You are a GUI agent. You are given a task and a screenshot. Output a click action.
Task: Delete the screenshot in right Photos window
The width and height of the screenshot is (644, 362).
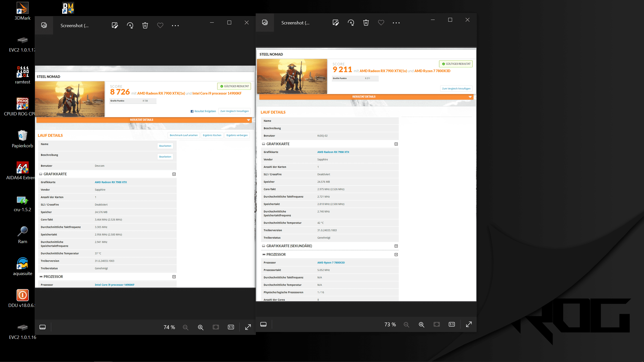point(366,23)
